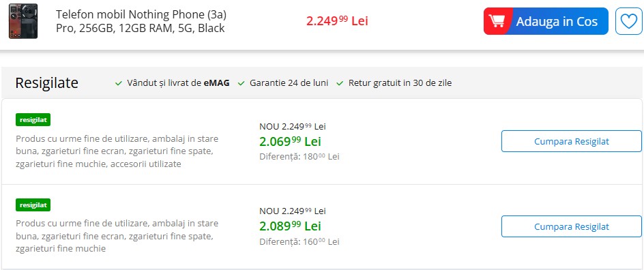Click the heart favorite icon
644x270 pixels.
click(x=629, y=21)
